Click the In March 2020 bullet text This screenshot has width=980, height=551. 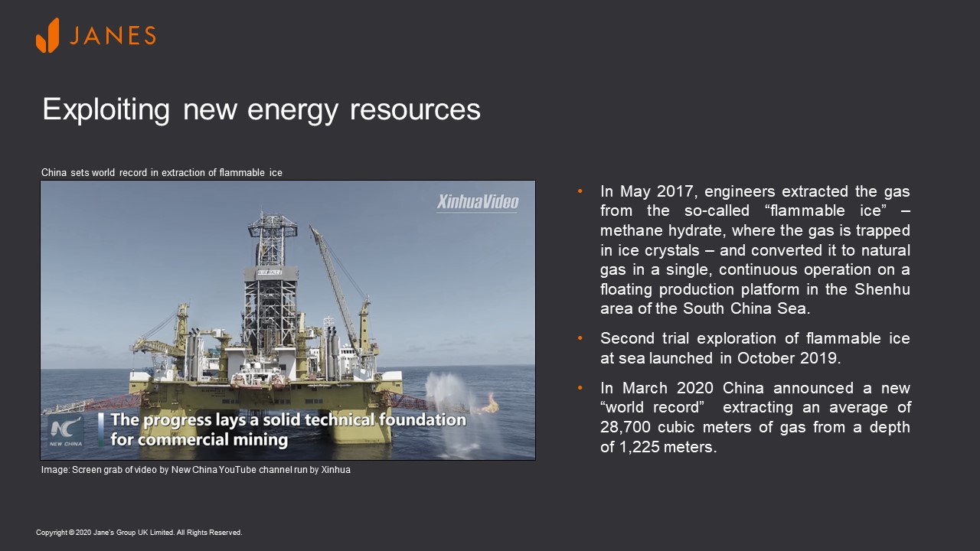pos(755,417)
